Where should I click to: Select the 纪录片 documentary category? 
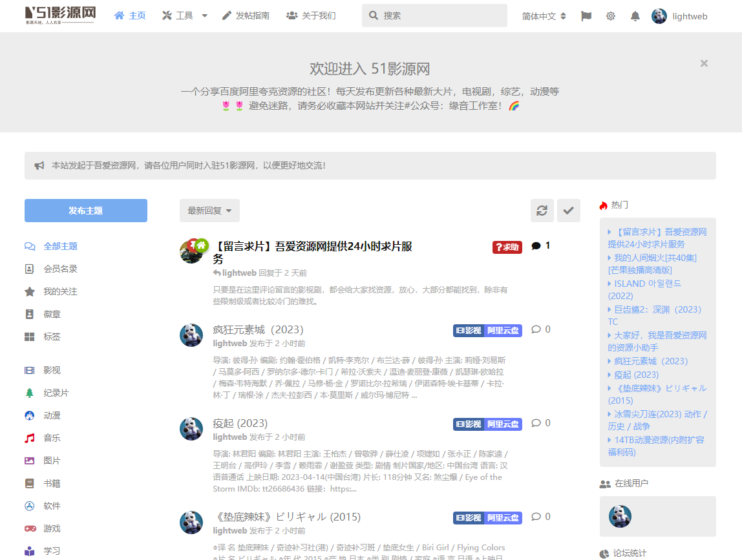point(47,393)
